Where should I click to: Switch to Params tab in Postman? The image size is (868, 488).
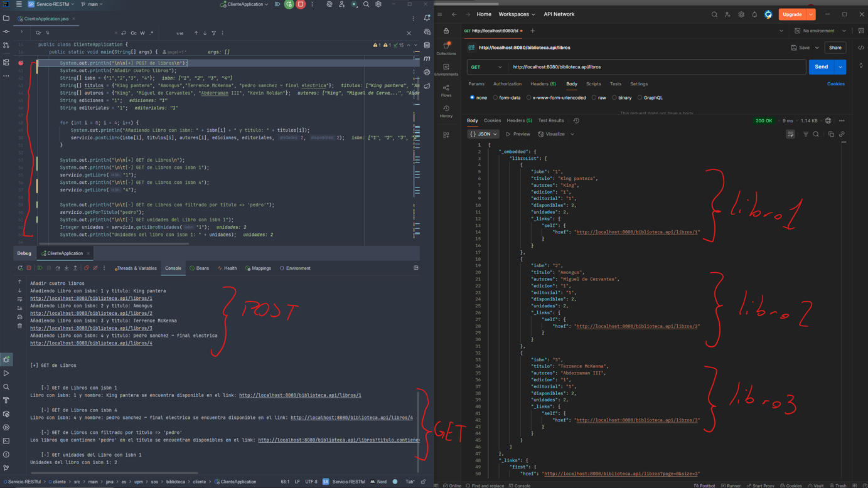pyautogui.click(x=476, y=84)
